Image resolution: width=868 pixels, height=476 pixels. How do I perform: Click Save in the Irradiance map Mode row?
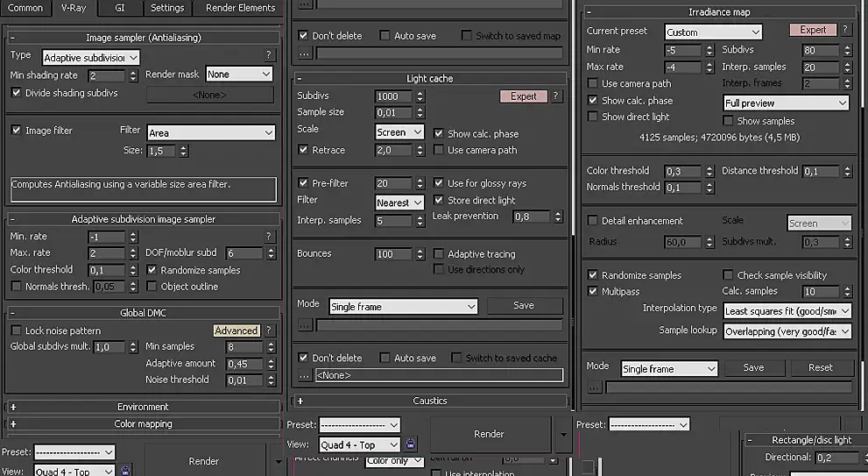[753, 367]
